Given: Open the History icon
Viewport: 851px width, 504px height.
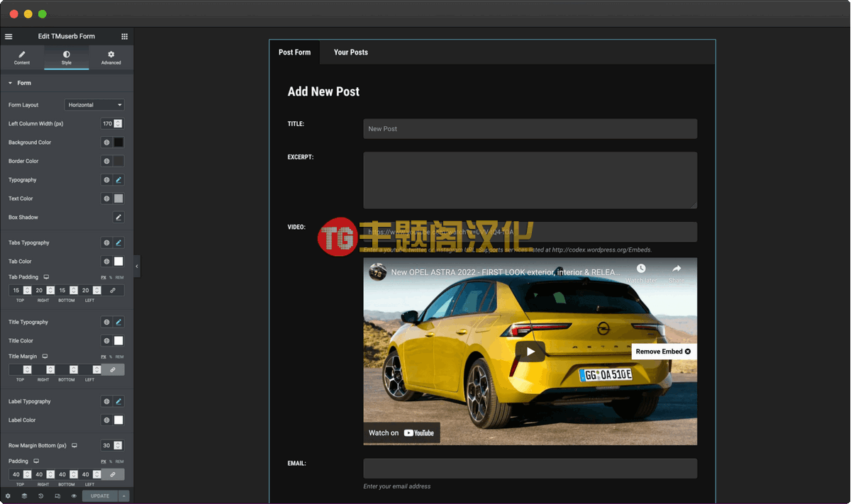Looking at the screenshot, I should (40, 496).
